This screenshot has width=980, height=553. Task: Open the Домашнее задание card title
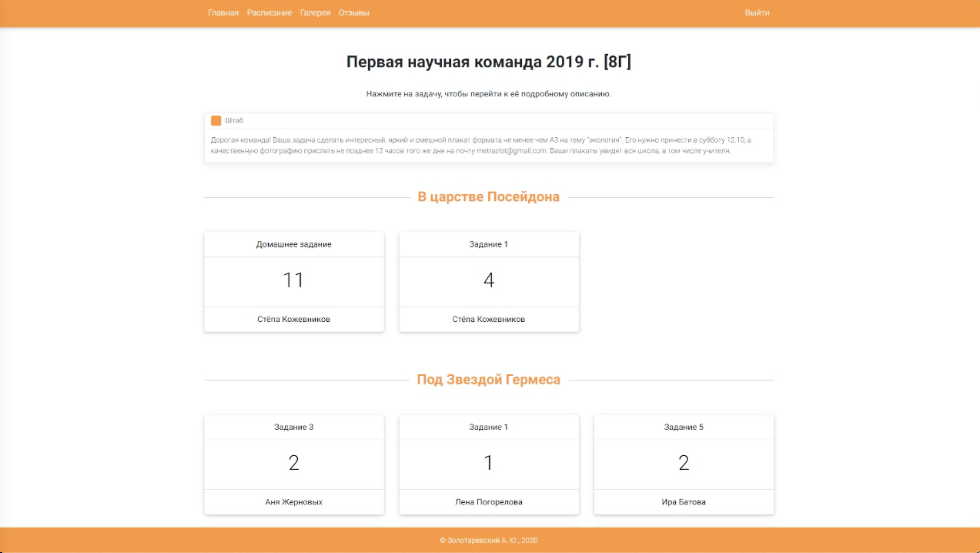tap(294, 244)
